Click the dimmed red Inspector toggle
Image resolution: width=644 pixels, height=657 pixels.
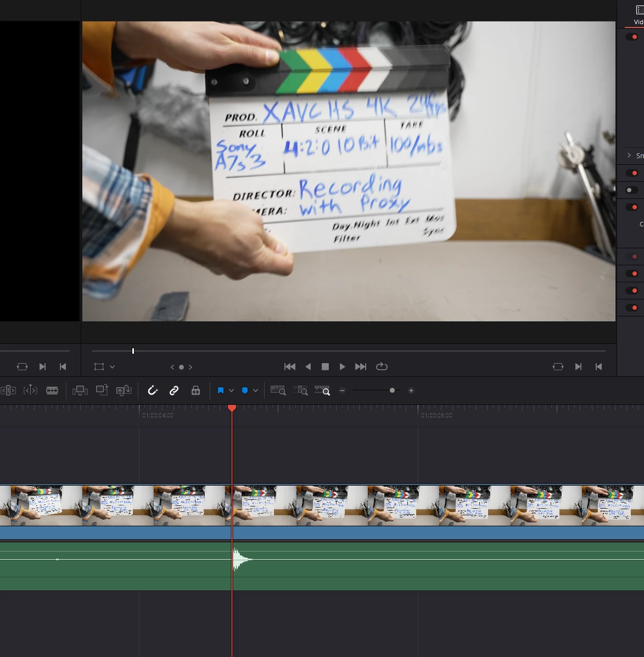[632, 257]
